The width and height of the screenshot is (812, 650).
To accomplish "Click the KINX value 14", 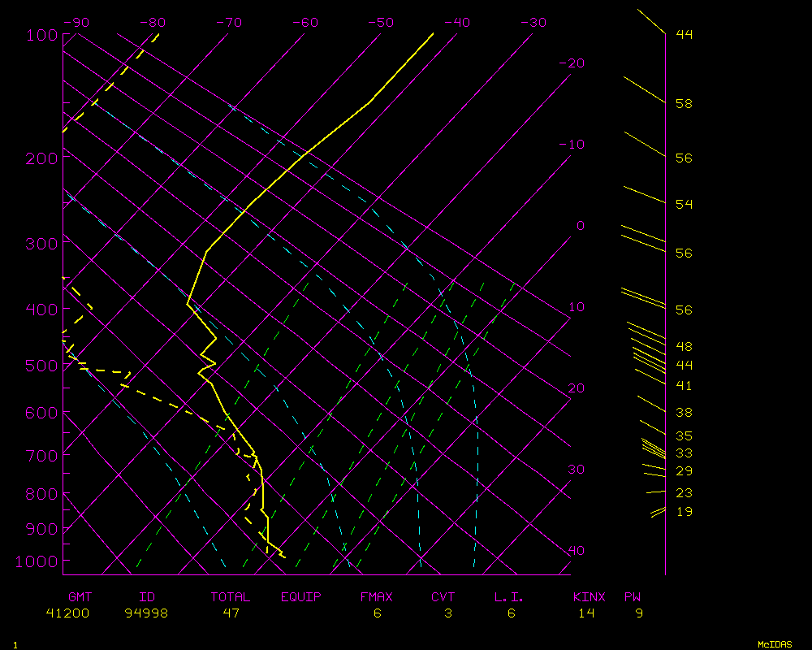I will tap(586, 613).
